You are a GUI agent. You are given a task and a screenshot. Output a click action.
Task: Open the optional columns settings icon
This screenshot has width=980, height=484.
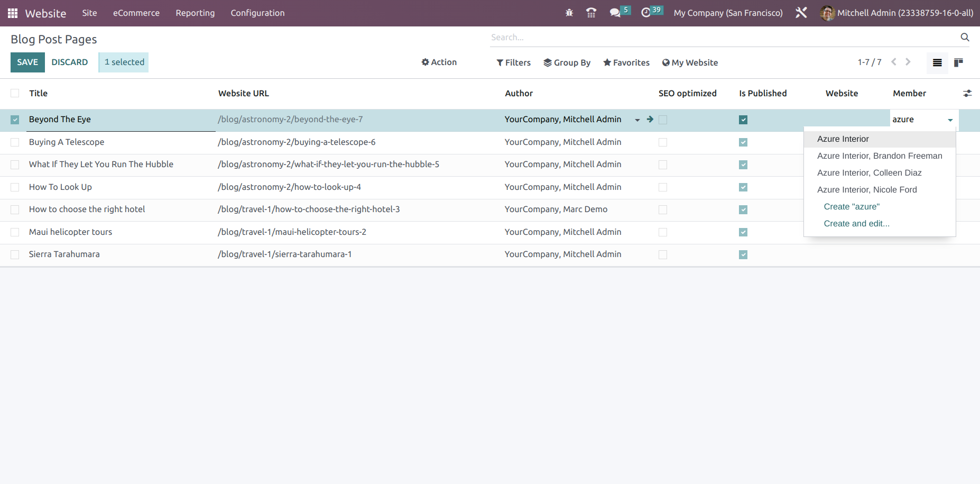coord(968,93)
